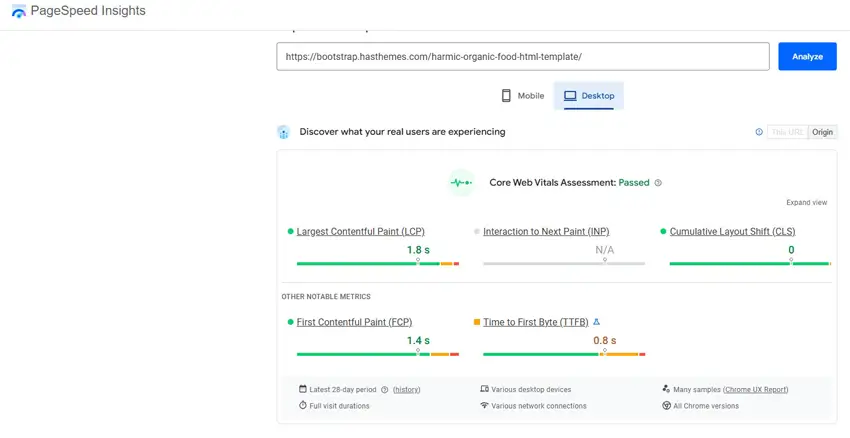Click the green CLS status dot
This screenshot has width=850, height=438.
663,231
